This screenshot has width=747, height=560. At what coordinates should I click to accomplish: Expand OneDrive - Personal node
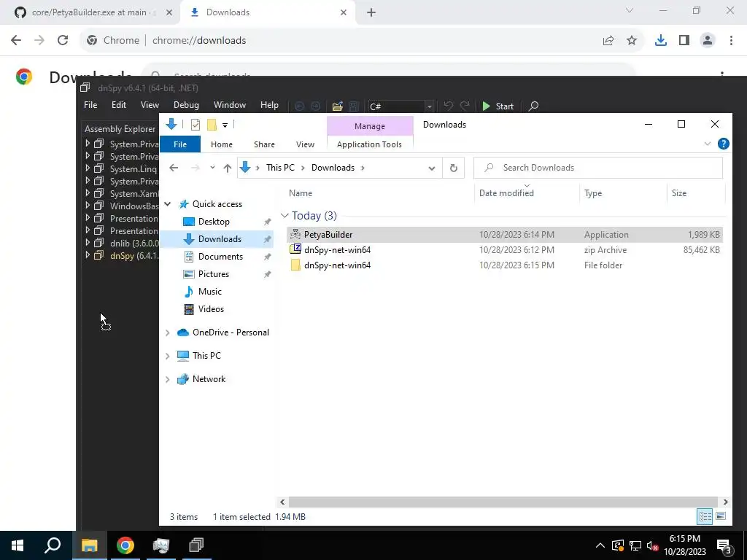tap(168, 332)
